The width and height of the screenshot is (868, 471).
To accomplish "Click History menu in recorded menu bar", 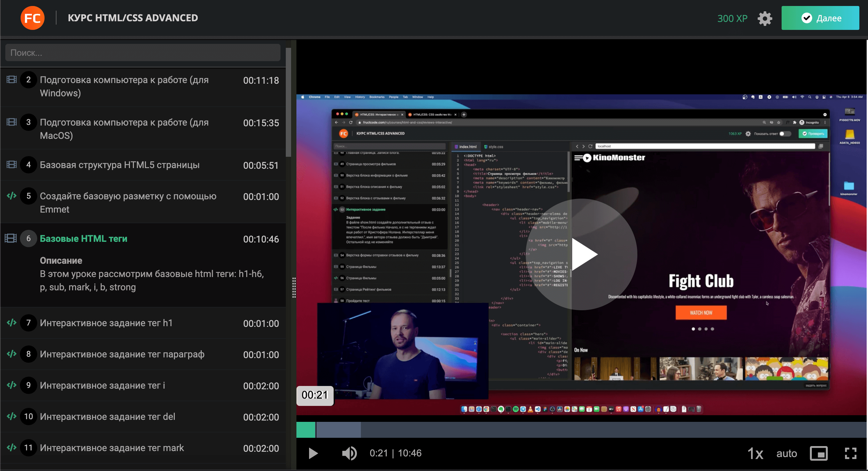I will click(x=360, y=97).
